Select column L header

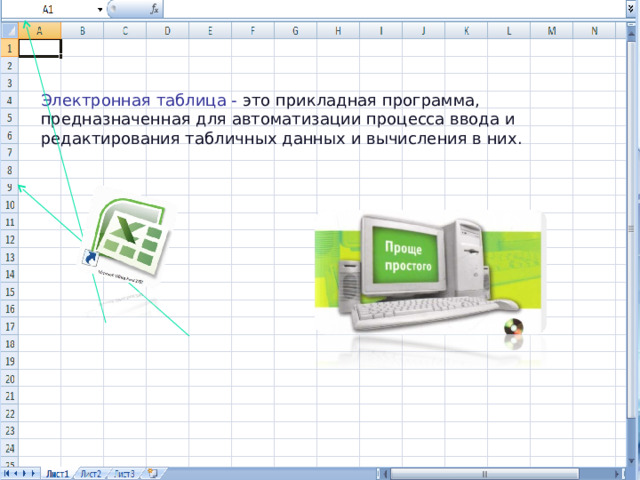tap(509, 31)
